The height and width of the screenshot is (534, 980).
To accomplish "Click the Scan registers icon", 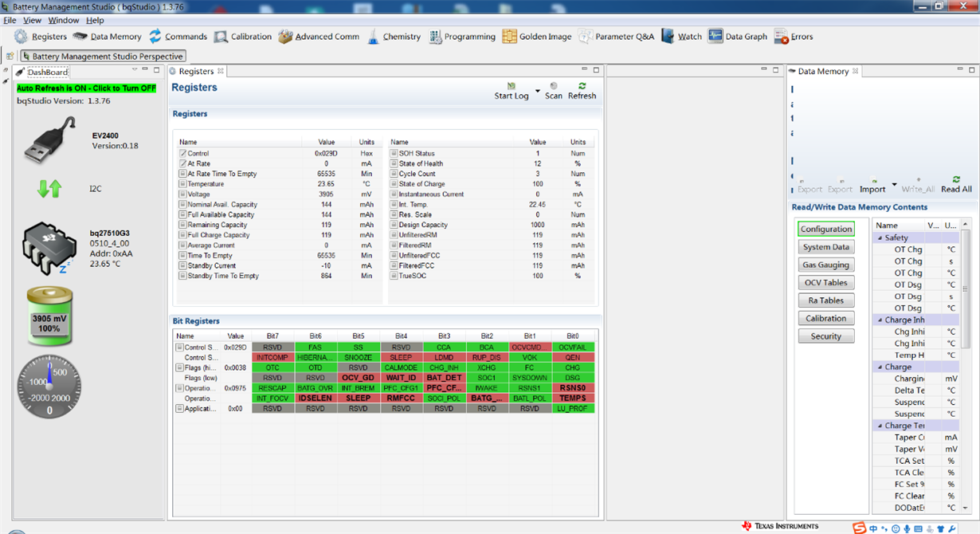I will click(554, 90).
